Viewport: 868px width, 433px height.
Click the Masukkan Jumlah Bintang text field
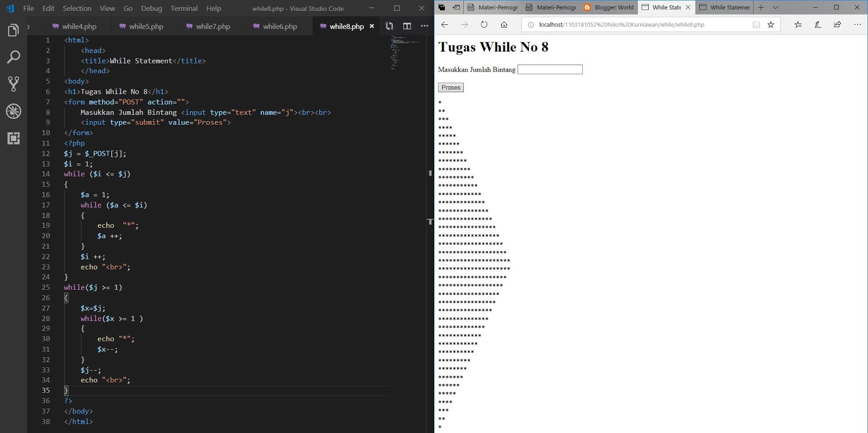pos(550,69)
